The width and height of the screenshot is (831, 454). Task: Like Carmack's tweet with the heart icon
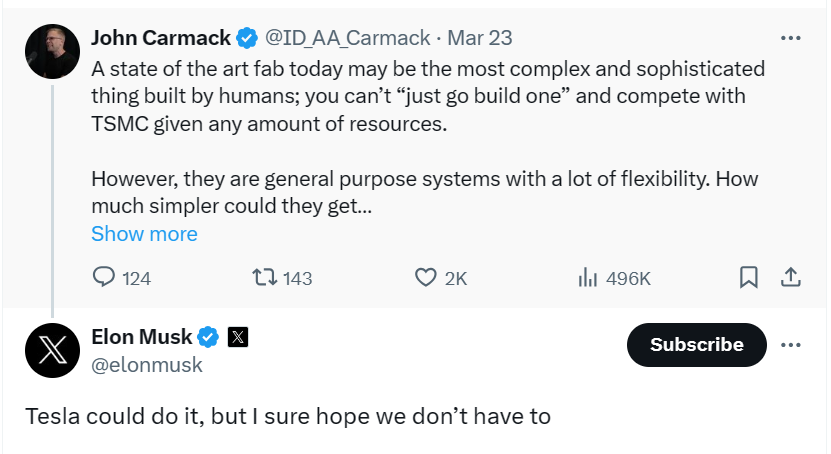coord(426,277)
